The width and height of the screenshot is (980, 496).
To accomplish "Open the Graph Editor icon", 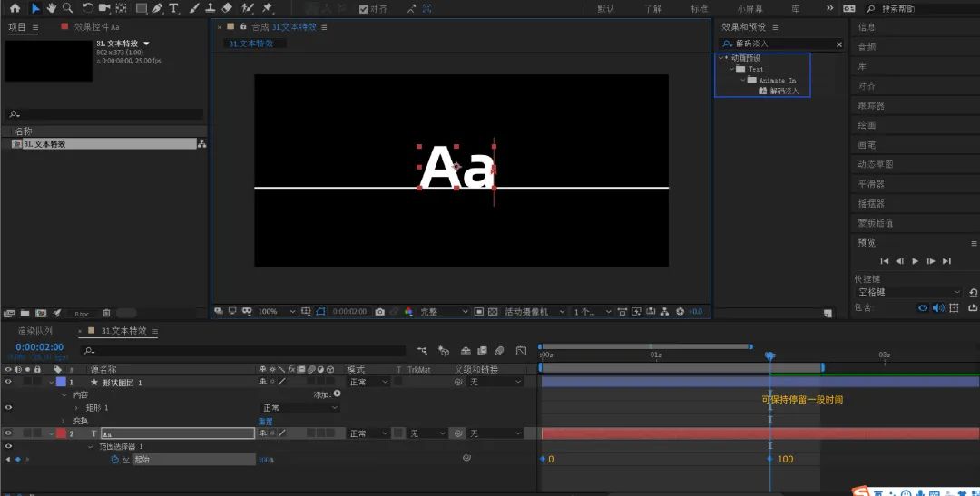I will pyautogui.click(x=521, y=351).
